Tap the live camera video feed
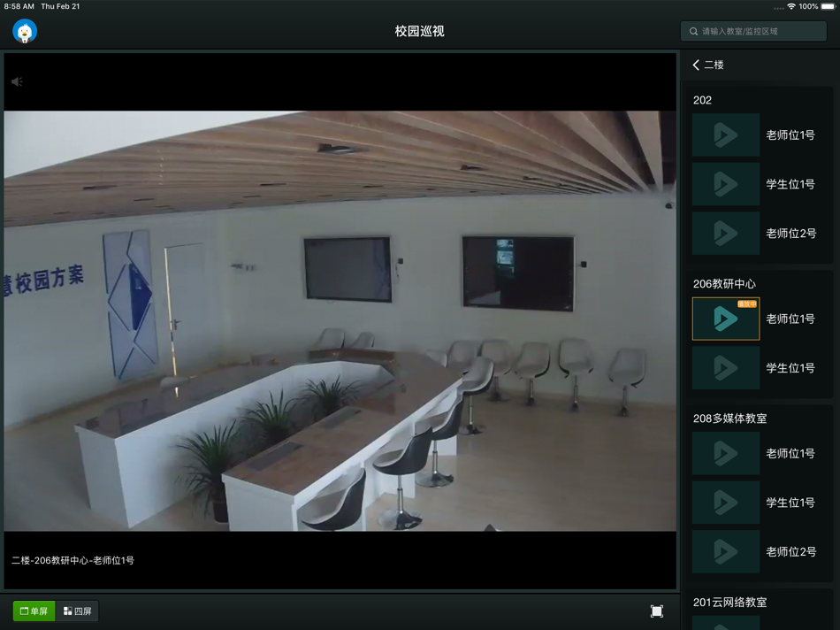This screenshot has height=630, width=840. pos(340,320)
